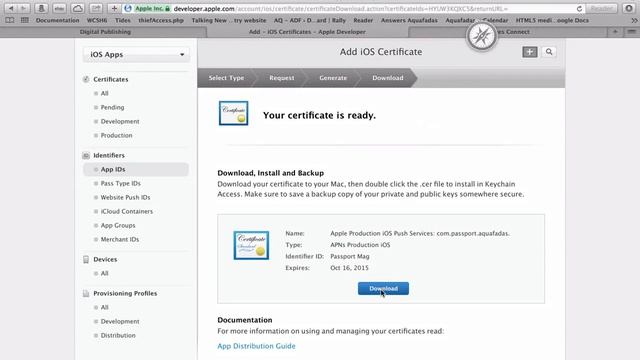Switch to the Add - iOS Certificates tab
Image resolution: width=640 pixels, height=360 pixels.
pos(307,31)
